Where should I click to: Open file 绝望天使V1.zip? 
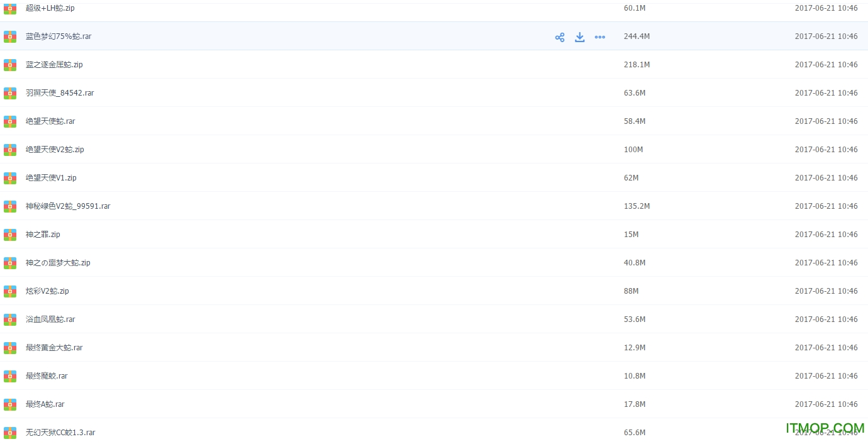(x=51, y=178)
